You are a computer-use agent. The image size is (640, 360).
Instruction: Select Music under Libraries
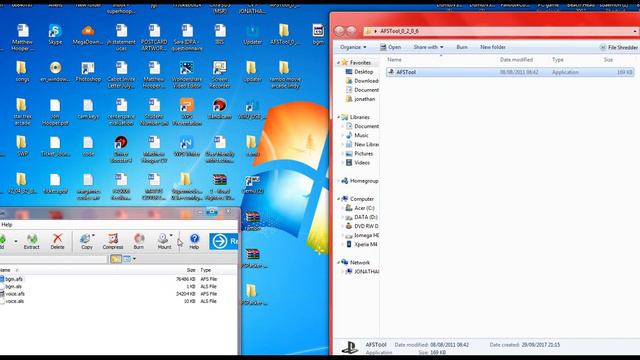[x=357, y=136]
